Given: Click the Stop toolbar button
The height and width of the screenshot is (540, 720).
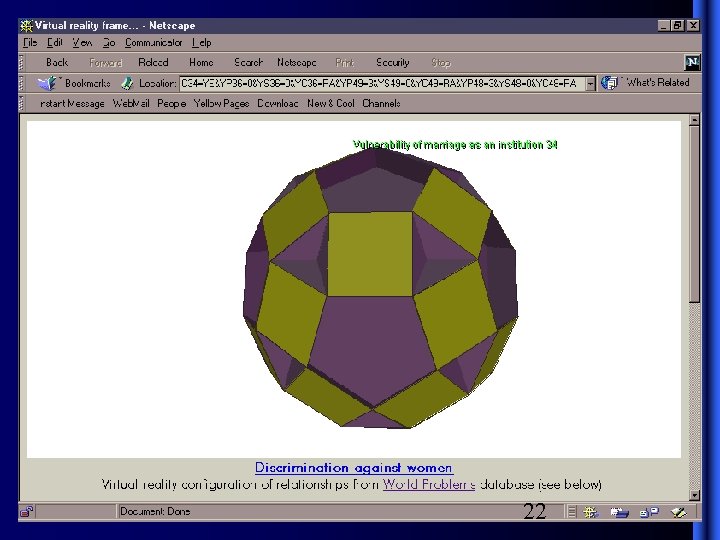Looking at the screenshot, I should (x=441, y=62).
